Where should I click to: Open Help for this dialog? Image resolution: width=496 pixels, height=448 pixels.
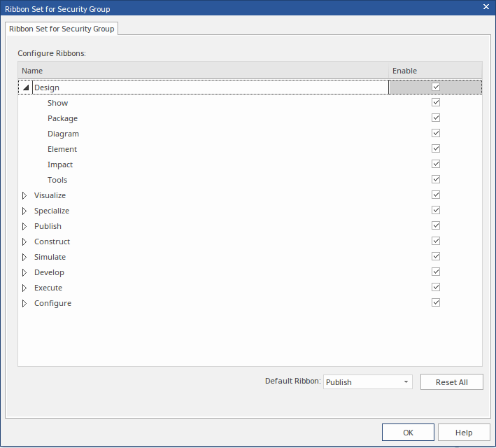tap(464, 433)
